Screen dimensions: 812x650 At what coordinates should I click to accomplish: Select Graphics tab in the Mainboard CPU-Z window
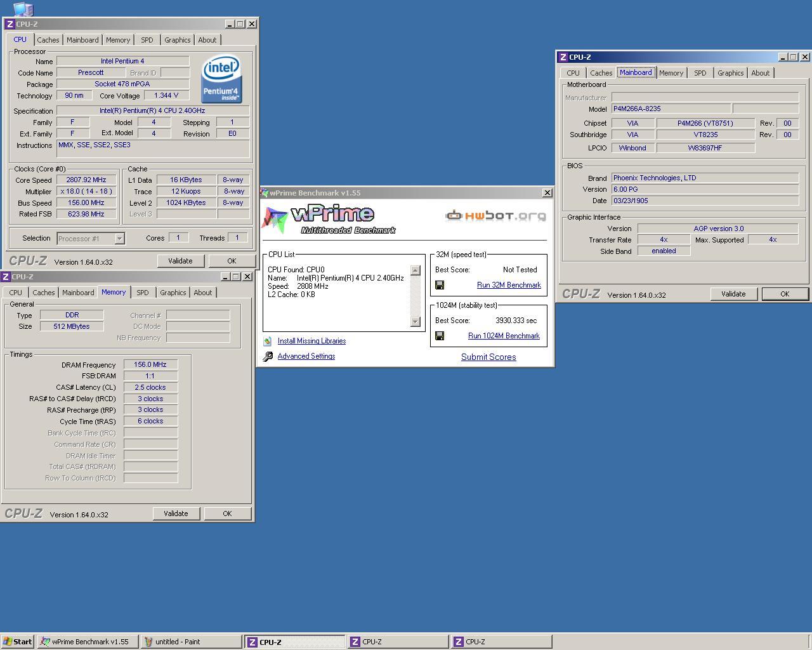pos(730,73)
